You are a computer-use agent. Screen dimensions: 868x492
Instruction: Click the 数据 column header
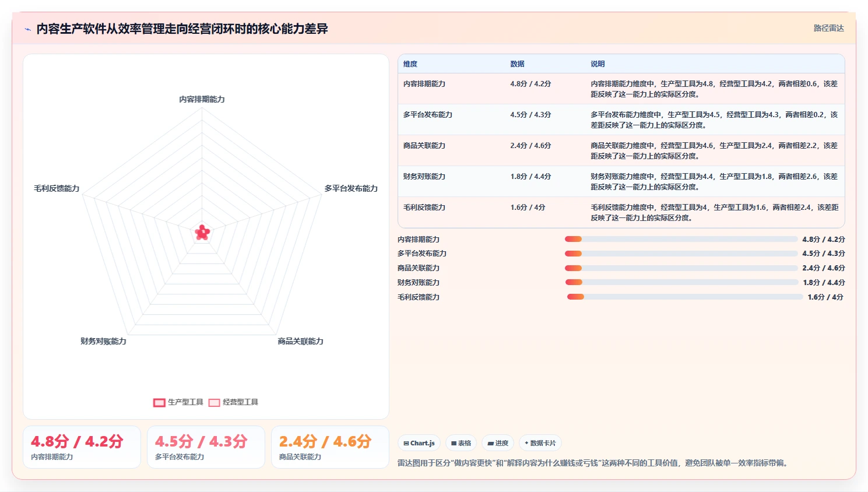(517, 64)
